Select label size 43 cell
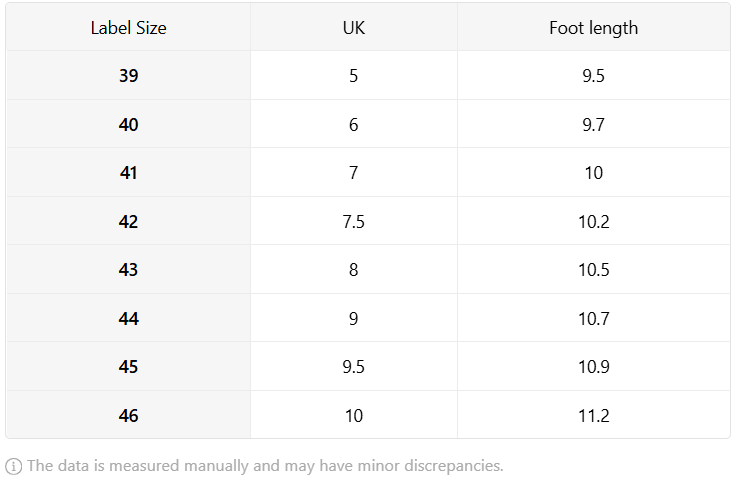The width and height of the screenshot is (738, 489). click(x=128, y=270)
